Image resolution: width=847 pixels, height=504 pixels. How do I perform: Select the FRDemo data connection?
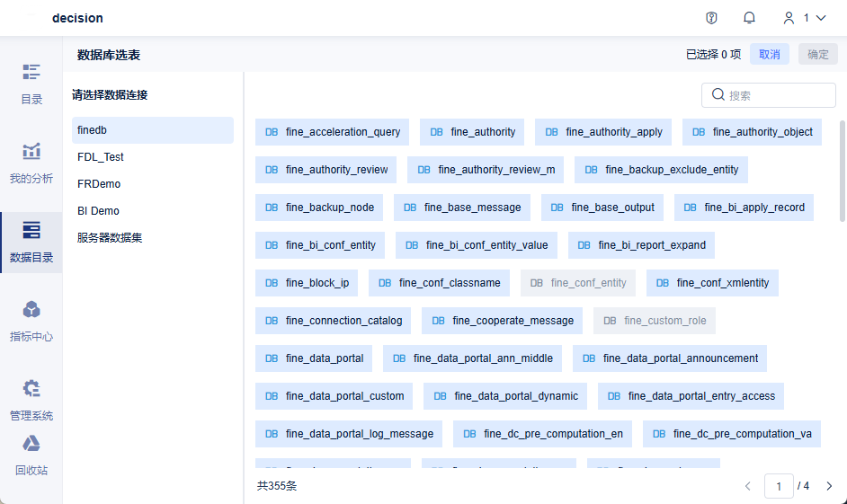(x=153, y=184)
